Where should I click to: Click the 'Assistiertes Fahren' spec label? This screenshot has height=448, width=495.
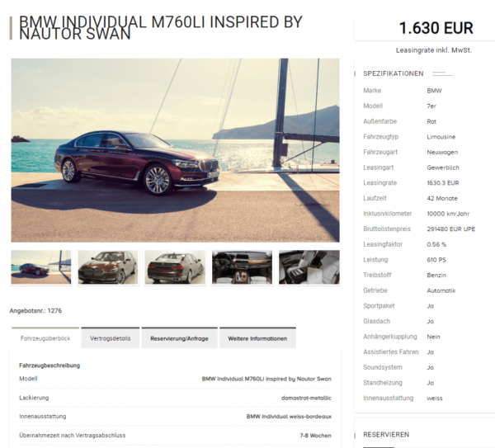[x=391, y=352]
